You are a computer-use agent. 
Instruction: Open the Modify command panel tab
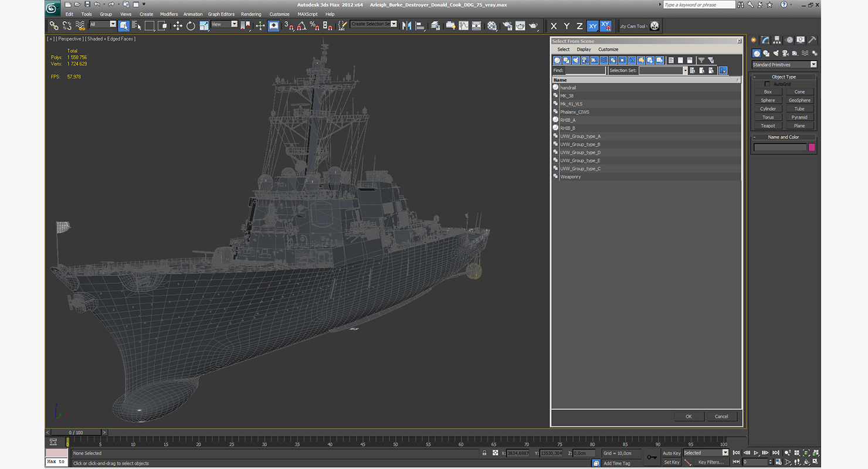click(x=765, y=40)
